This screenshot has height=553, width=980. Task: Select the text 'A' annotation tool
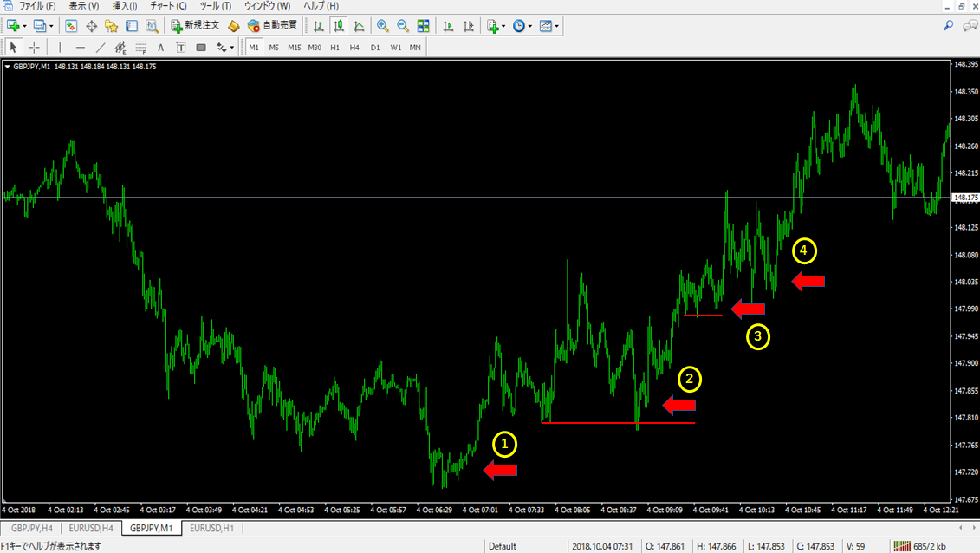coord(160,48)
